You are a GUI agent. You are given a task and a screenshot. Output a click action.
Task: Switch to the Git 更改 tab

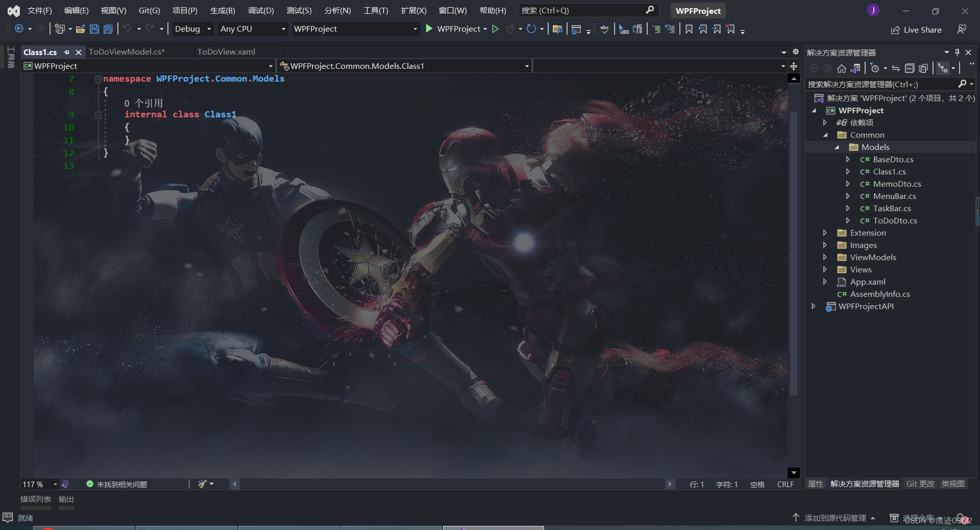click(920, 484)
